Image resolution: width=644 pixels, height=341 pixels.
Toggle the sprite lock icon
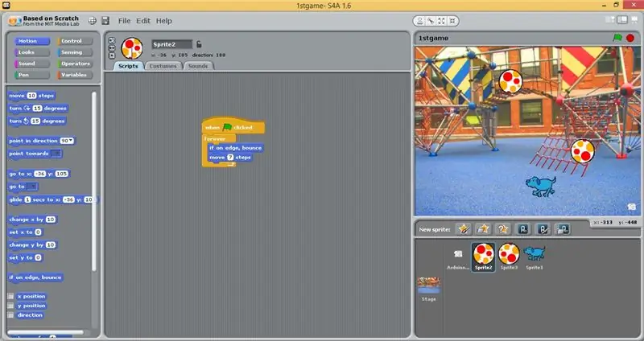199,44
